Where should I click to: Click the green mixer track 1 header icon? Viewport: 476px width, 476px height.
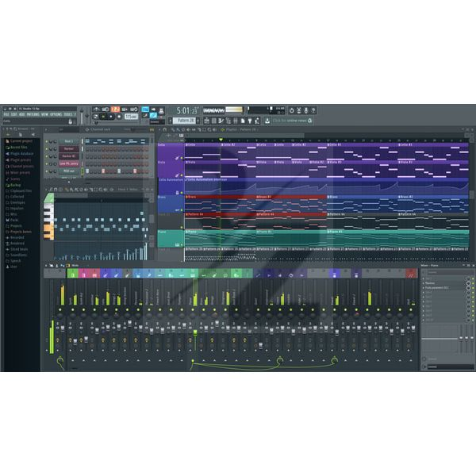73,274
